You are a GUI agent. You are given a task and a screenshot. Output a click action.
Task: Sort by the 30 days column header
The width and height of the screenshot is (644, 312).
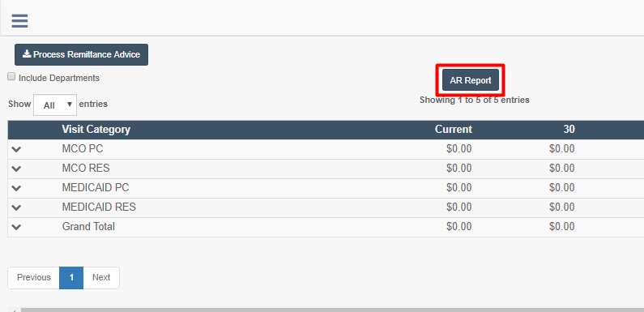569,130
